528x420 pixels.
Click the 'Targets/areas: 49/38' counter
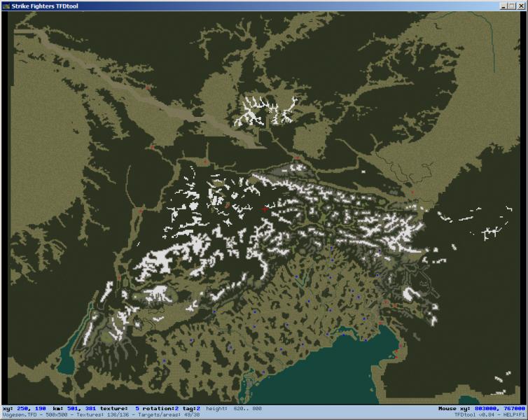(x=169, y=415)
